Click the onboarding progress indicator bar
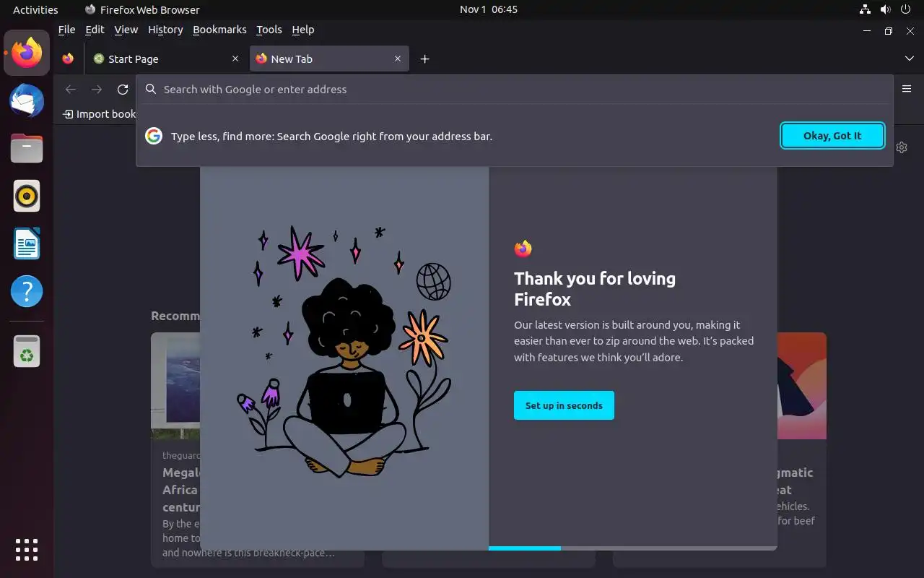The width and height of the screenshot is (924, 578). (x=632, y=548)
